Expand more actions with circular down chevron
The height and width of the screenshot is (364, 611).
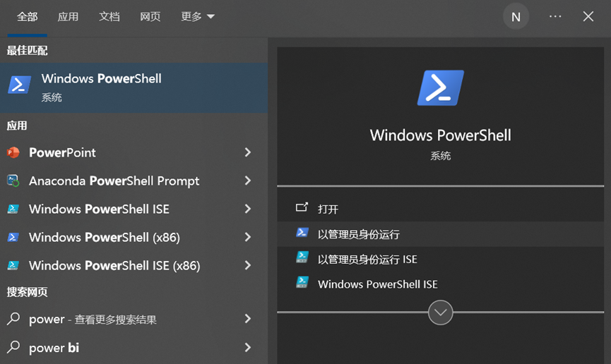click(440, 313)
